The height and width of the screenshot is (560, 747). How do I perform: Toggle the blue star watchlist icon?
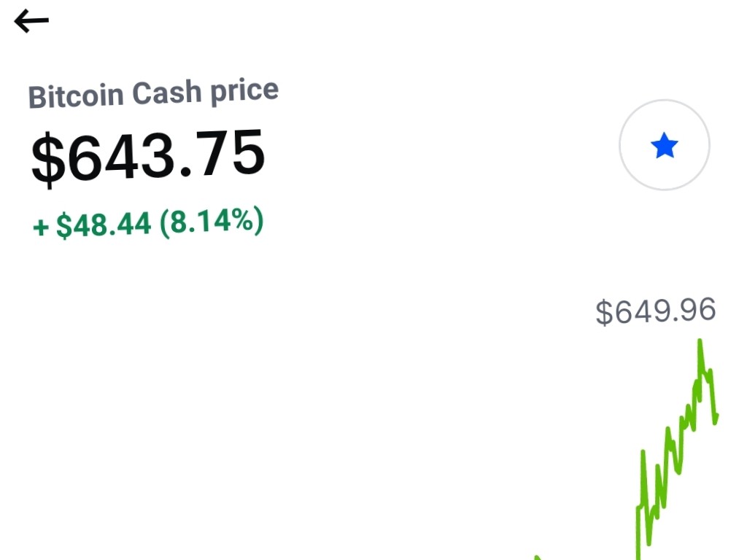pos(664,145)
